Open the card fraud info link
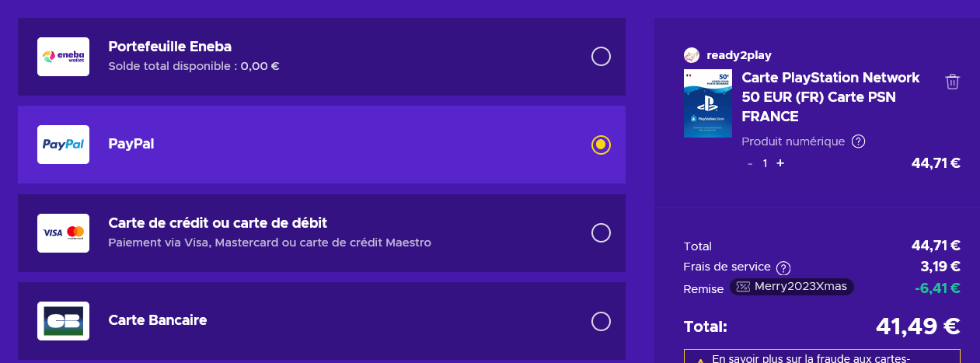Image resolution: width=980 pixels, height=363 pixels. click(811, 358)
